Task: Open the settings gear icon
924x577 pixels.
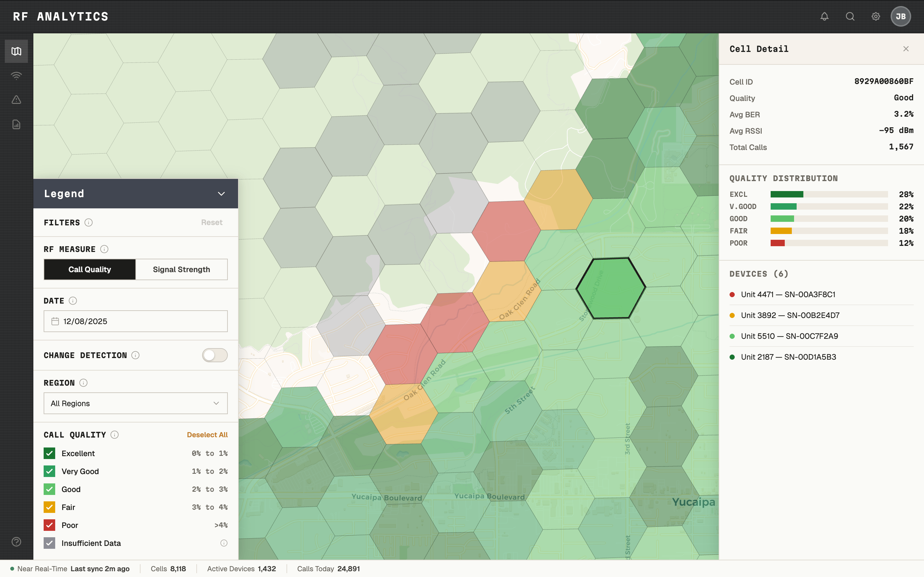Action: (876, 16)
